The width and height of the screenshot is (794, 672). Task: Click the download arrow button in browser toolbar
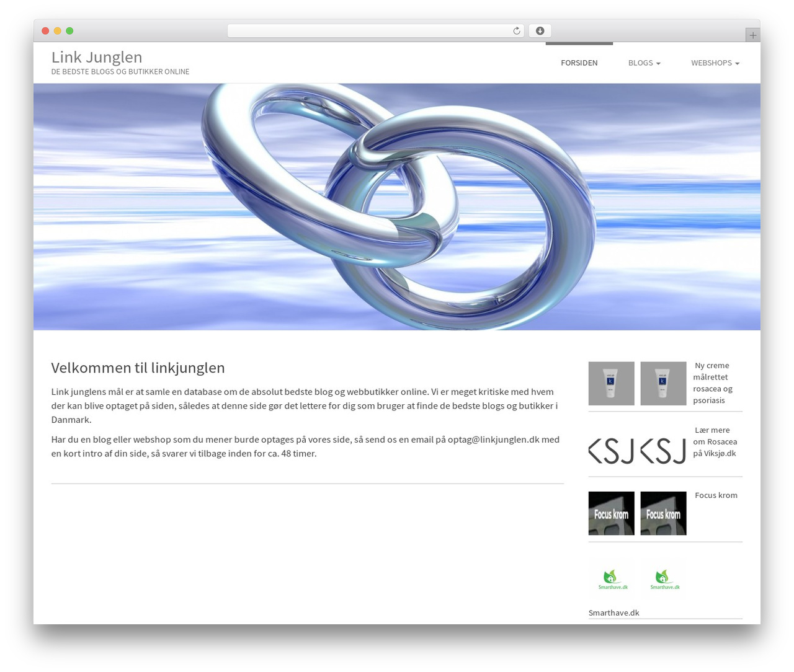click(x=540, y=31)
